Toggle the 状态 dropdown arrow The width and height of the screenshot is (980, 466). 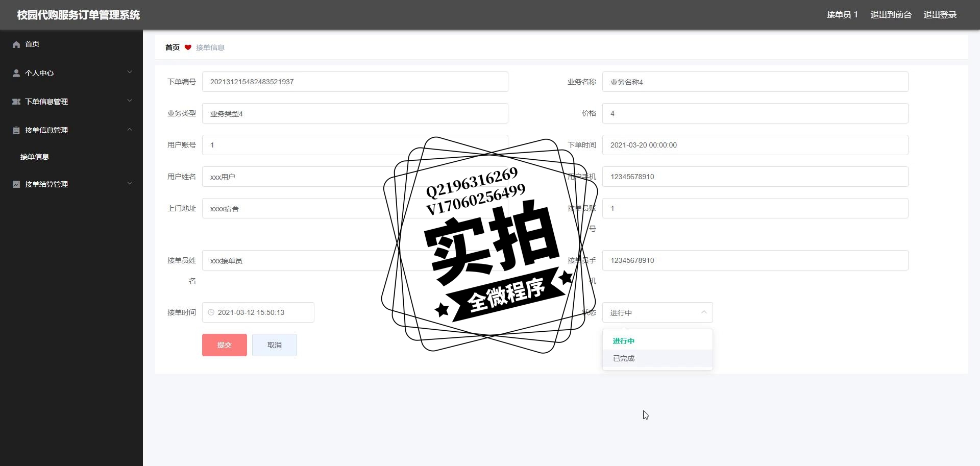pos(704,312)
